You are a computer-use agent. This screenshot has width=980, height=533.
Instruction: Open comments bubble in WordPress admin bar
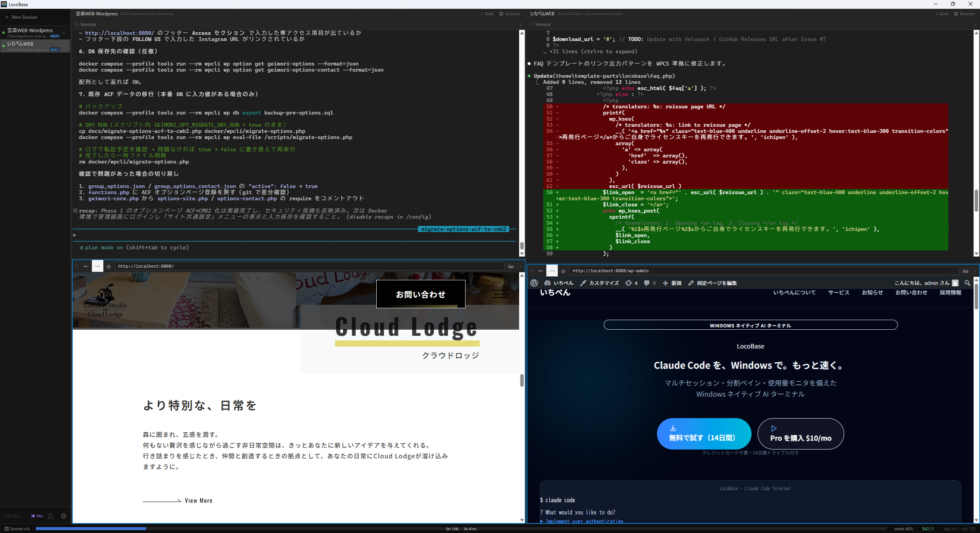pyautogui.click(x=650, y=283)
